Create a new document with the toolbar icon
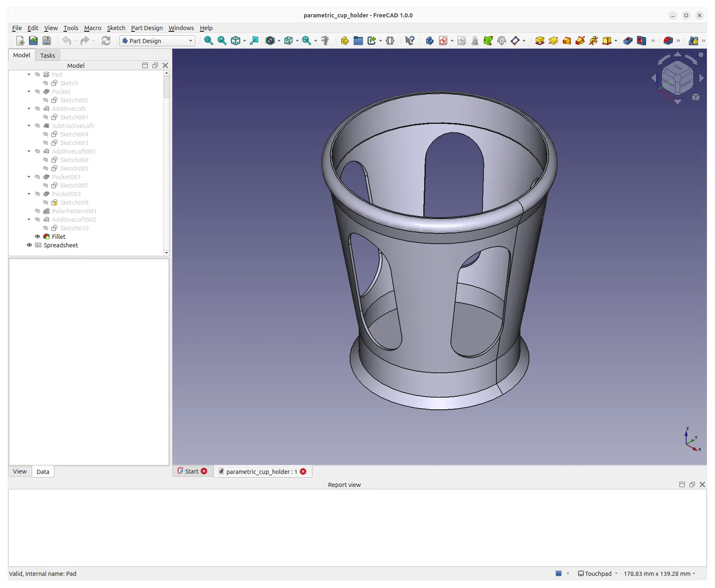 (20, 41)
